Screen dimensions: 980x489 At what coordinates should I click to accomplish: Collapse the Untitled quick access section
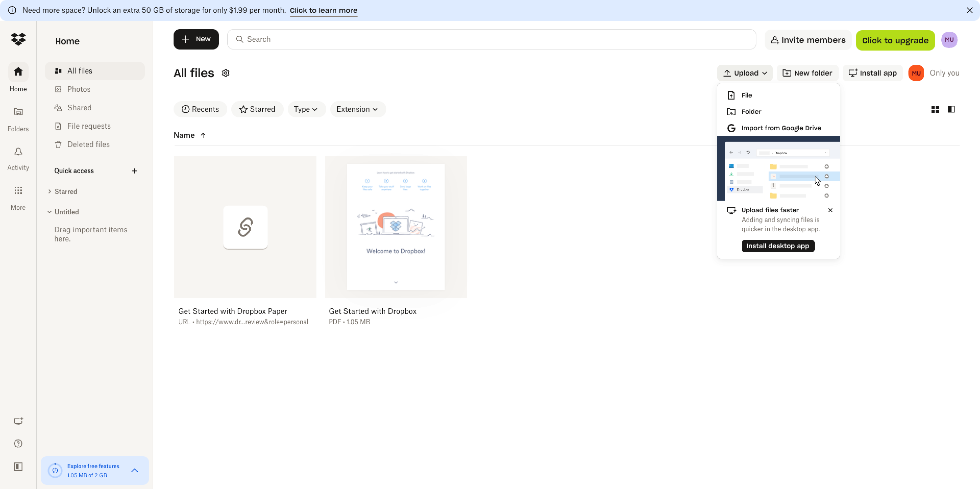pyautogui.click(x=50, y=212)
